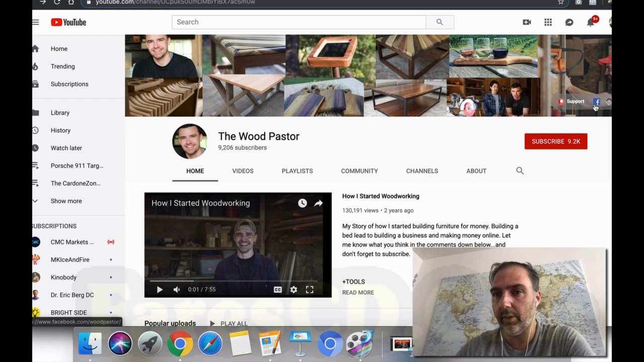Search within the channel using the magnifier
The width and height of the screenshot is (644, 362).
(520, 171)
